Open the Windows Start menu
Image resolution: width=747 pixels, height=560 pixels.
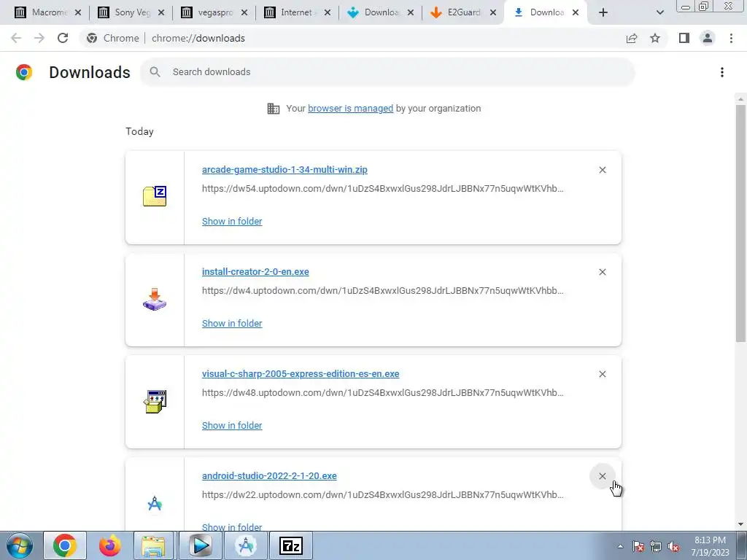[19, 545]
